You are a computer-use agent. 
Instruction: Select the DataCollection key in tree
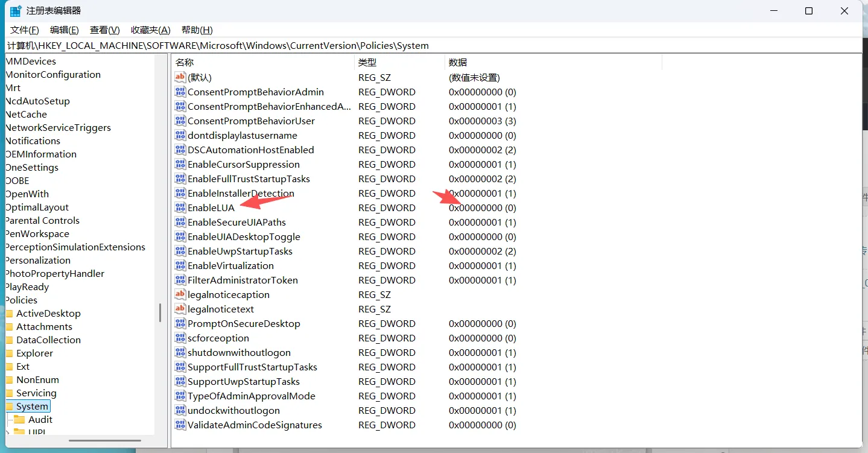click(x=48, y=340)
